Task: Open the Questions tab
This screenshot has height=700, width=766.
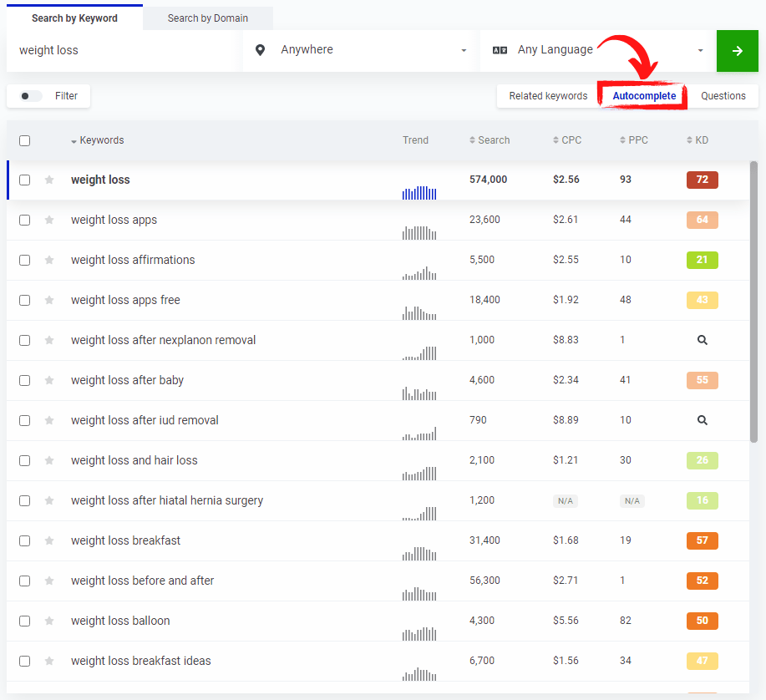Action: point(723,96)
